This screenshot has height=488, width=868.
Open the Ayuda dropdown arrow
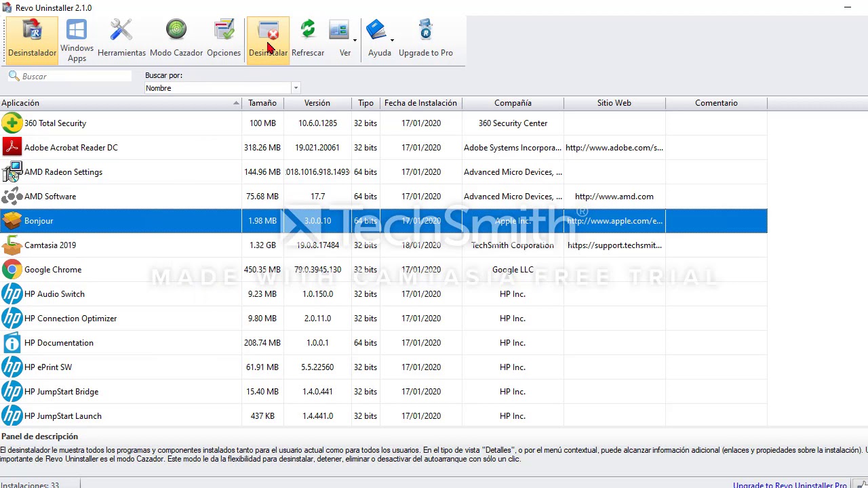pyautogui.click(x=392, y=41)
